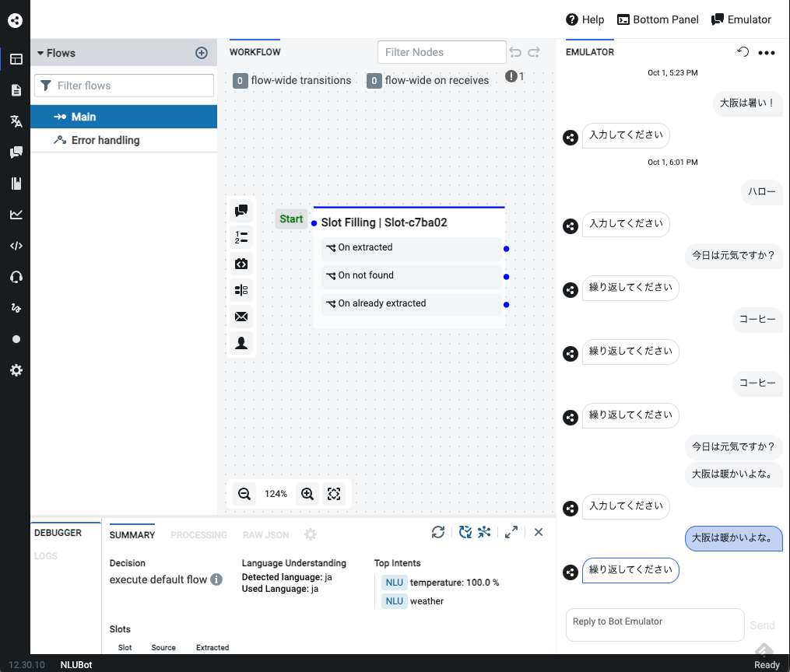Click the Reply to Bot Emulator field
This screenshot has width=790, height=672.
coord(655,625)
